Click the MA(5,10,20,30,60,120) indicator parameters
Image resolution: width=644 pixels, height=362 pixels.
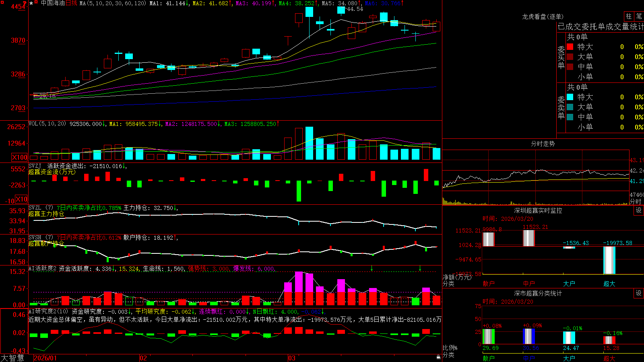(113, 3)
